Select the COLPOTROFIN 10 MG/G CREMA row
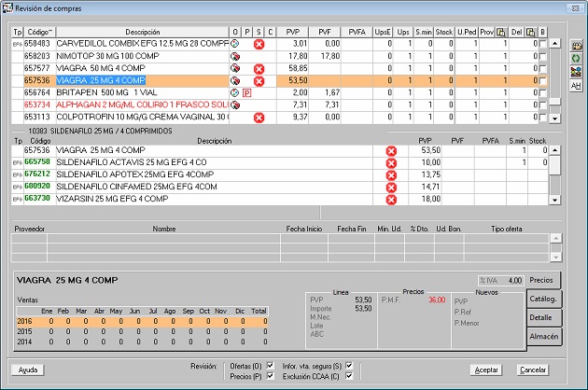This screenshot has width=588, height=390. pos(279,117)
